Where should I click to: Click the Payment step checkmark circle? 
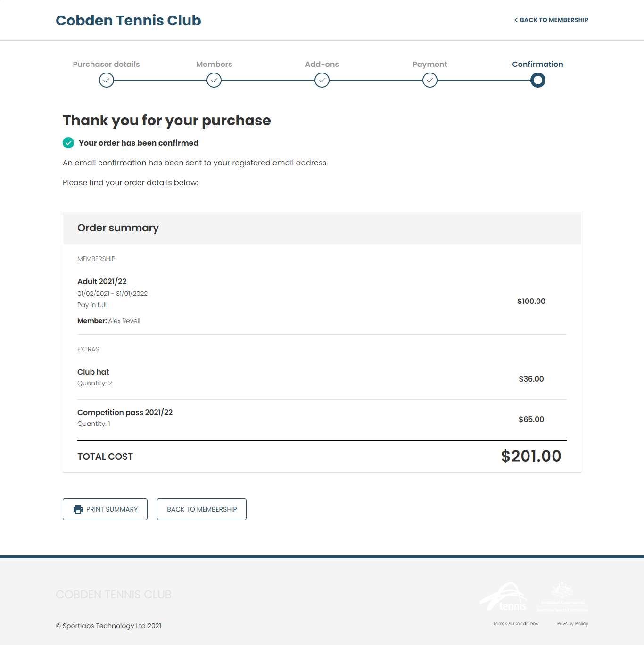point(430,81)
